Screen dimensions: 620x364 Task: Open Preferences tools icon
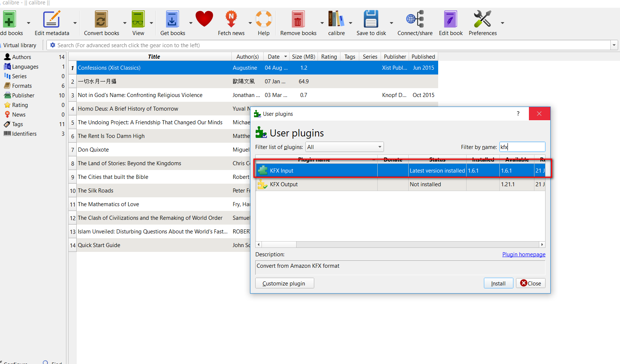point(482,19)
